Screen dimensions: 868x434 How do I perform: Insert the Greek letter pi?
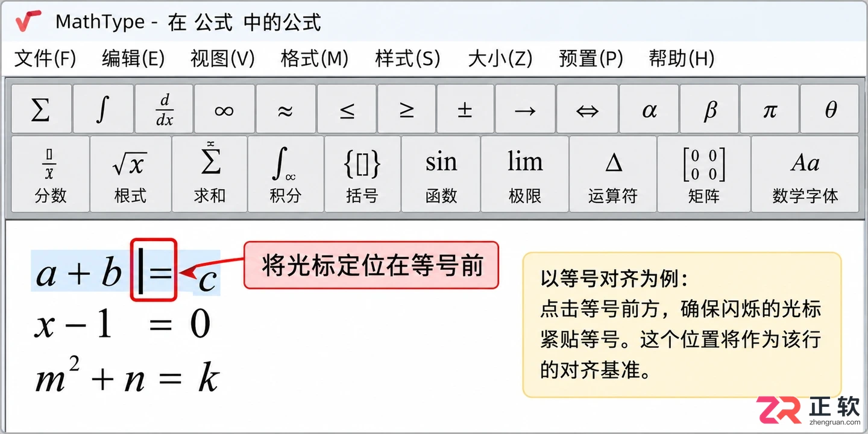(770, 109)
